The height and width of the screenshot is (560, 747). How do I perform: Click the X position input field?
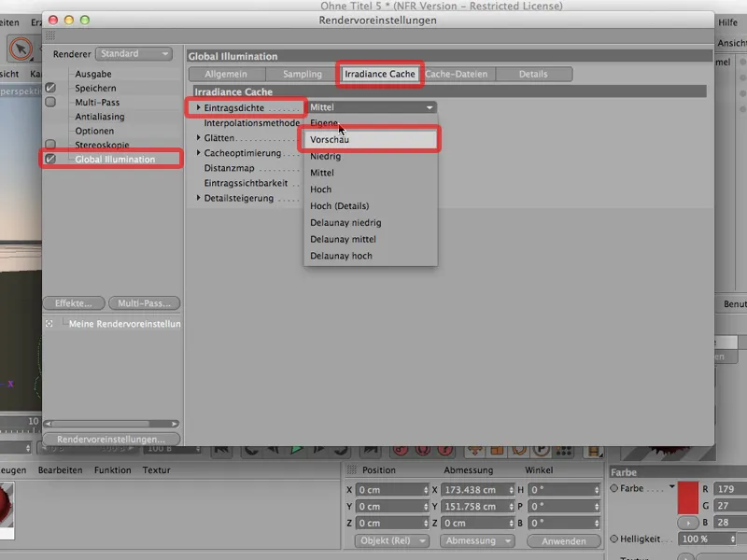388,488
